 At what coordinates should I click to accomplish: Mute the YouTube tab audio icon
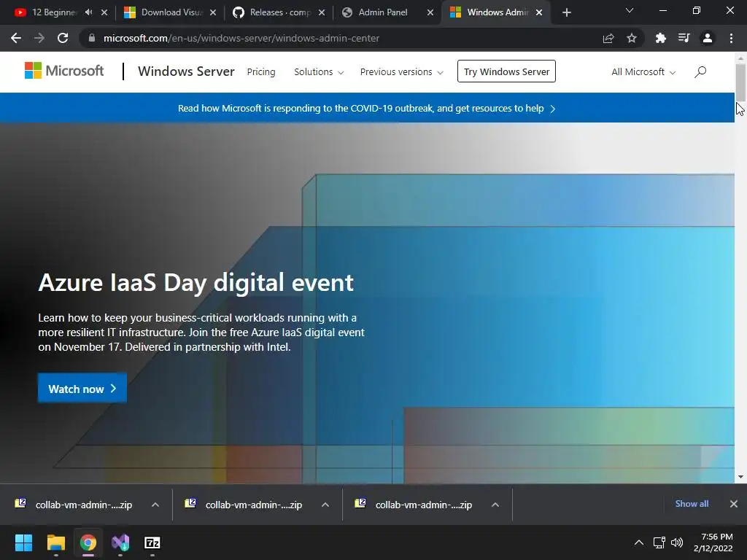click(x=88, y=12)
